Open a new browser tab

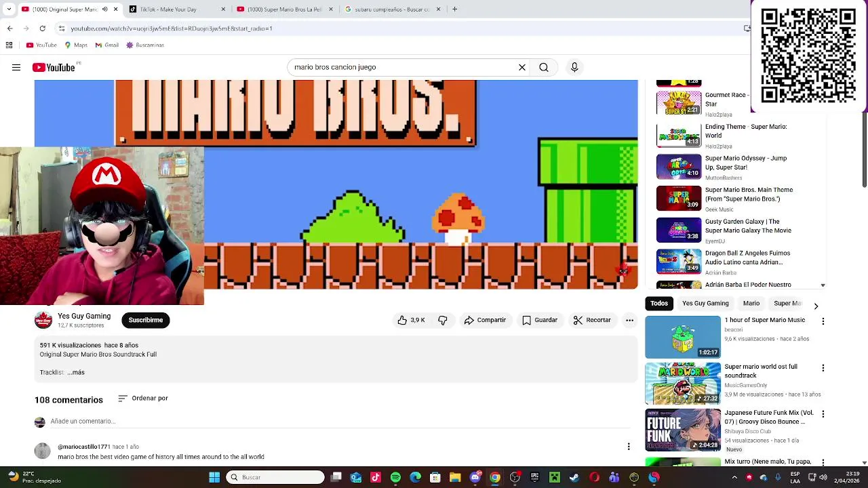coord(454,9)
